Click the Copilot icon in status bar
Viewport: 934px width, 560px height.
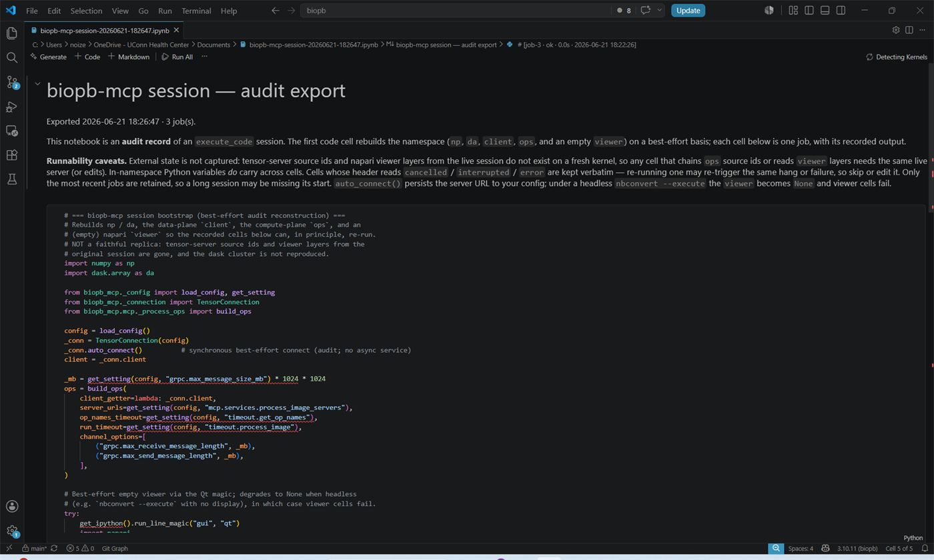(x=825, y=549)
